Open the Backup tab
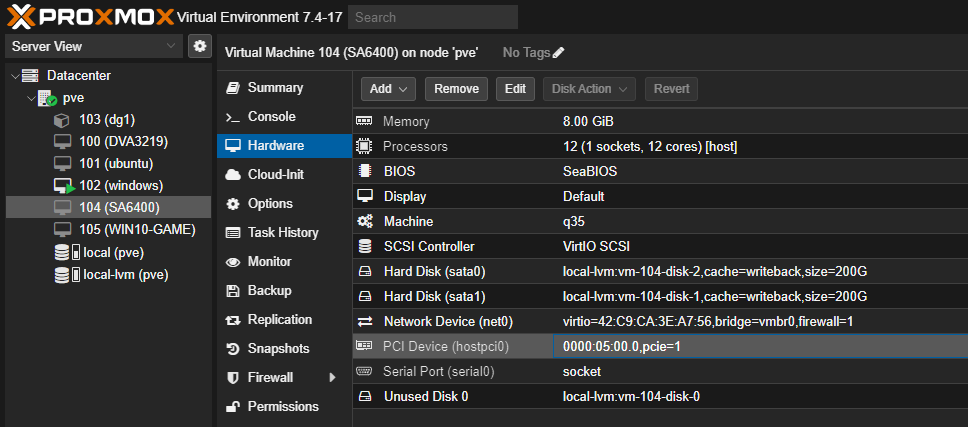Image resolution: width=968 pixels, height=427 pixels. tap(284, 291)
